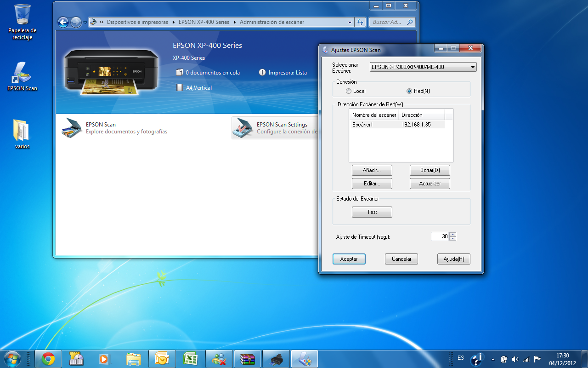Click the Ayuda(H) button
588x368 pixels.
454,259
